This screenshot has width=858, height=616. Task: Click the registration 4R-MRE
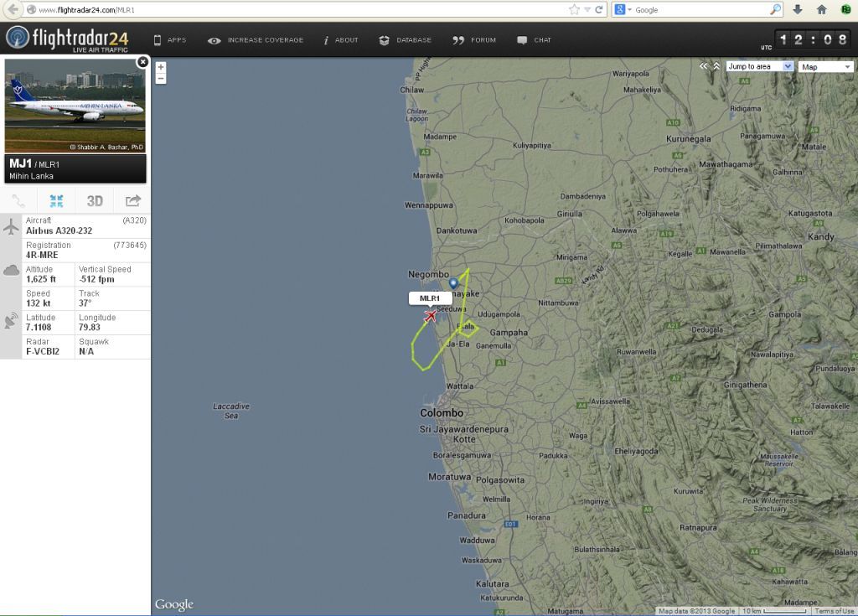[42, 255]
